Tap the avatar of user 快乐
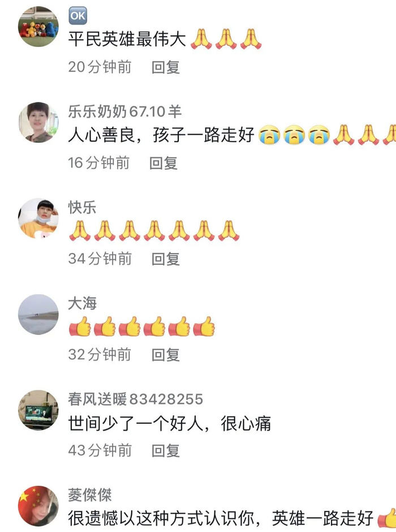This screenshot has width=396, height=532. click(38, 218)
